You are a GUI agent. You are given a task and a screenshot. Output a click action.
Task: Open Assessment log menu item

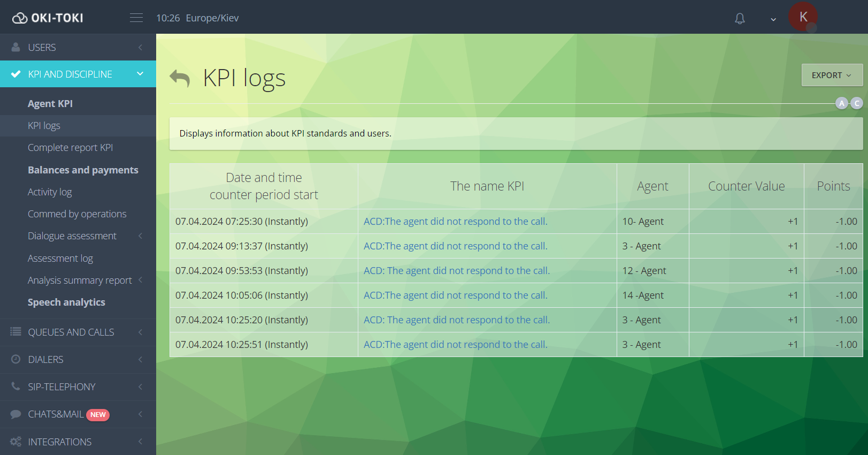coord(60,259)
